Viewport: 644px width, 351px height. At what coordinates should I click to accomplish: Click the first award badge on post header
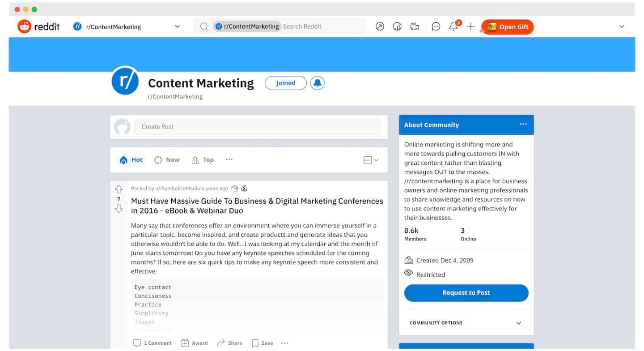pyautogui.click(x=234, y=188)
